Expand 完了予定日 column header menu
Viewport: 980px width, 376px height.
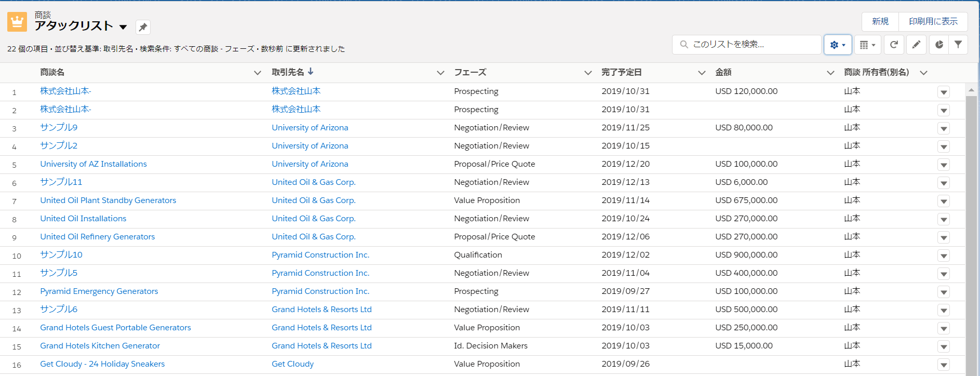point(702,73)
